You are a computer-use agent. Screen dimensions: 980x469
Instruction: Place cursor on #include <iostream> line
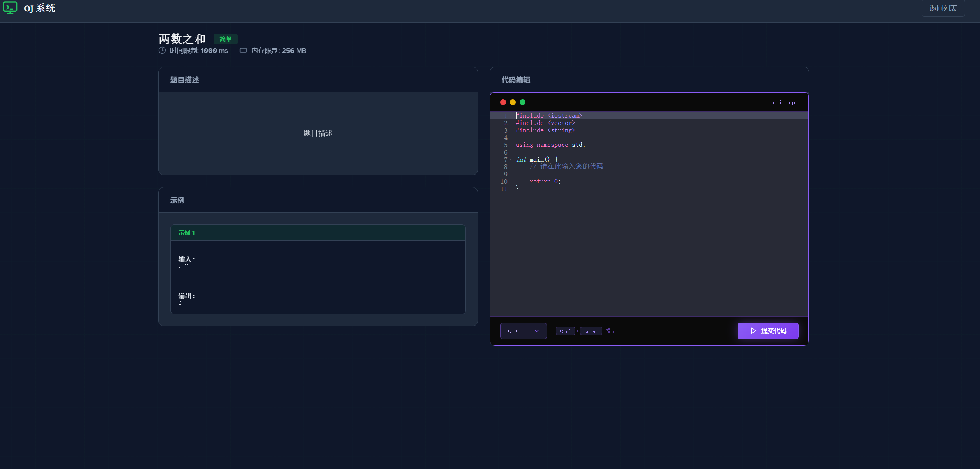click(x=548, y=116)
